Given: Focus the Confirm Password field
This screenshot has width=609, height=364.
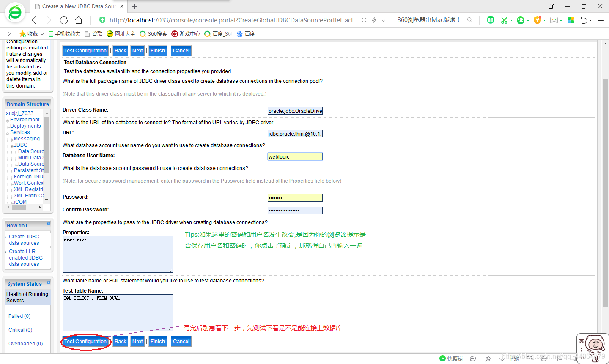Looking at the screenshot, I should pos(295,211).
